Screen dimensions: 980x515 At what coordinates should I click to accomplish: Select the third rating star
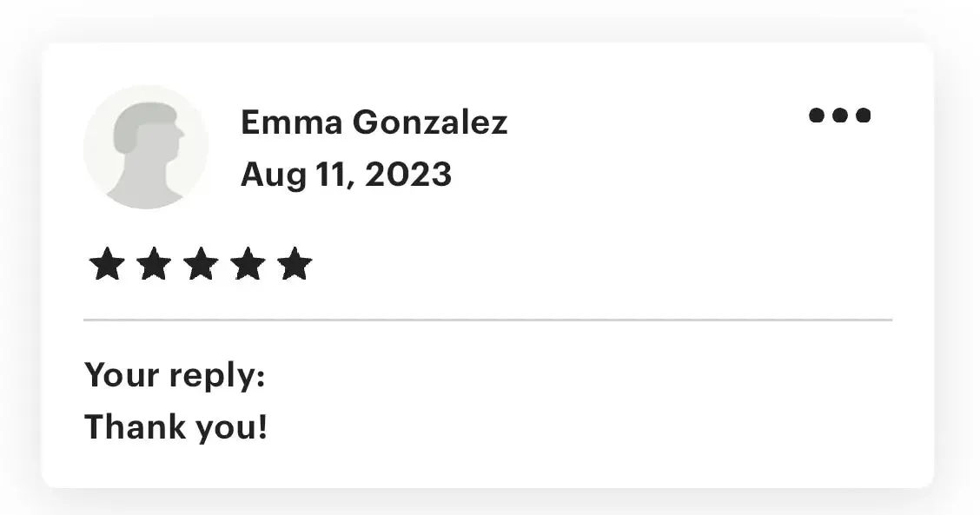tap(201, 264)
